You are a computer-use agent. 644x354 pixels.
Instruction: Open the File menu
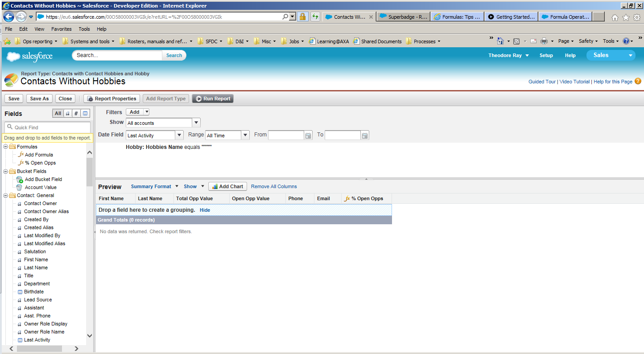[9, 29]
